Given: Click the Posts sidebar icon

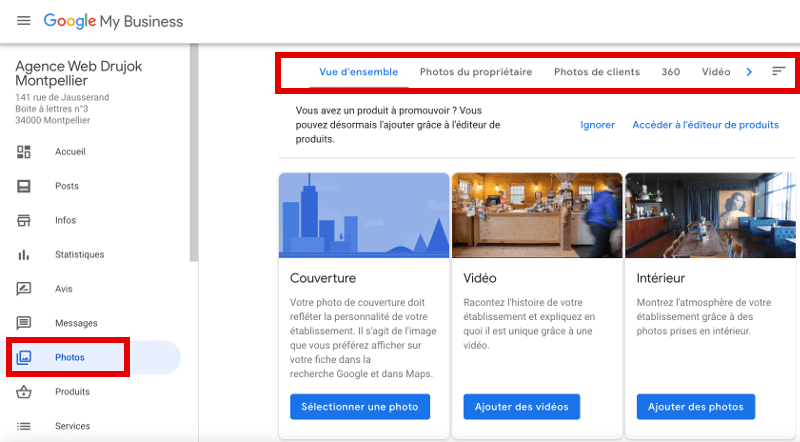Looking at the screenshot, I should [x=23, y=186].
